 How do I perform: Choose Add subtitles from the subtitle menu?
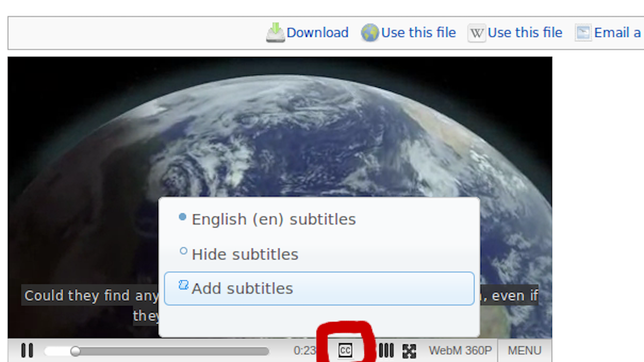tap(243, 288)
